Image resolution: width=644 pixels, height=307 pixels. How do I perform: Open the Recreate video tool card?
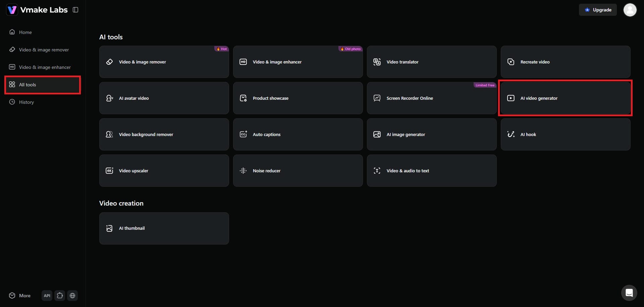point(566,62)
